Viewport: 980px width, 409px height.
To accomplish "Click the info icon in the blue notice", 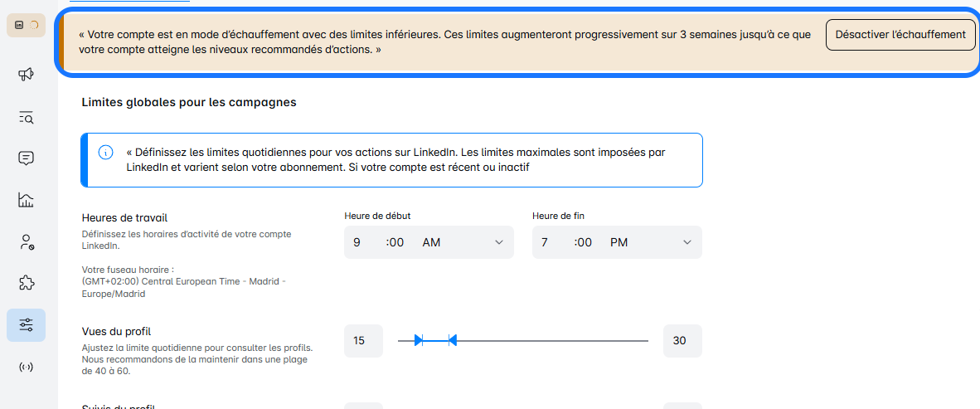I will (105, 153).
